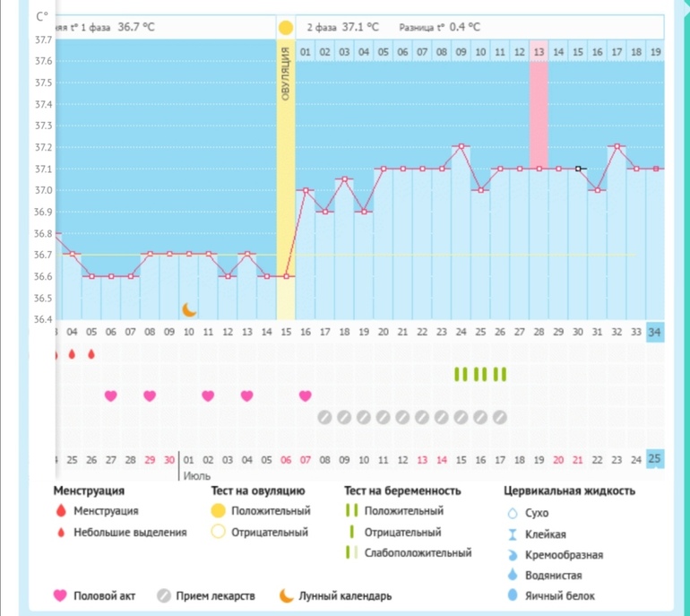The image size is (690, 616).
Task: Select the highlighted cycle day 34 cell
Action: tap(655, 332)
